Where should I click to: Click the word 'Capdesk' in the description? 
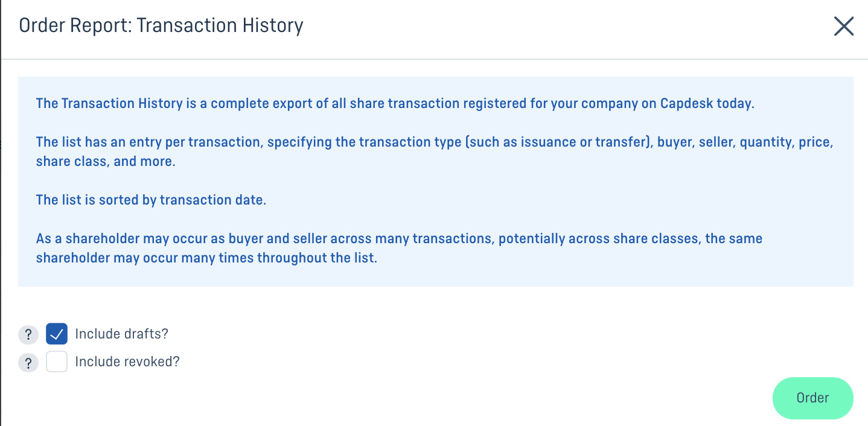tap(686, 103)
